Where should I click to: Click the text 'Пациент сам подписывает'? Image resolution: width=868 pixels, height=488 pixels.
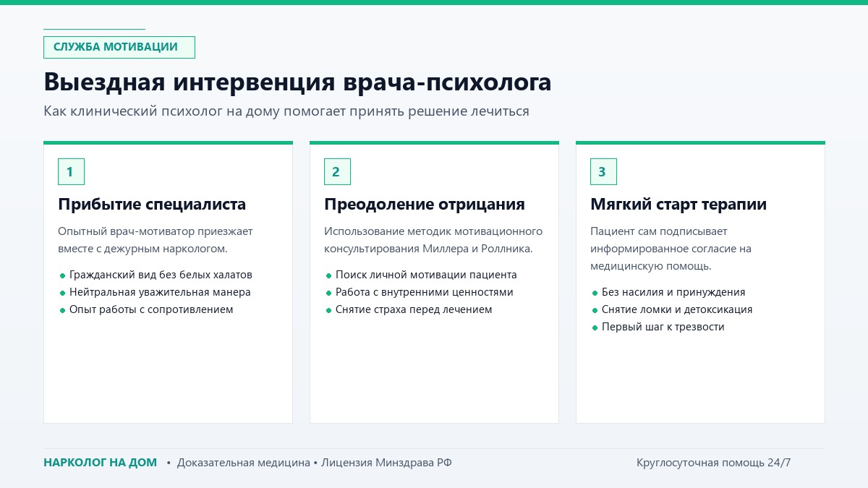659,231
